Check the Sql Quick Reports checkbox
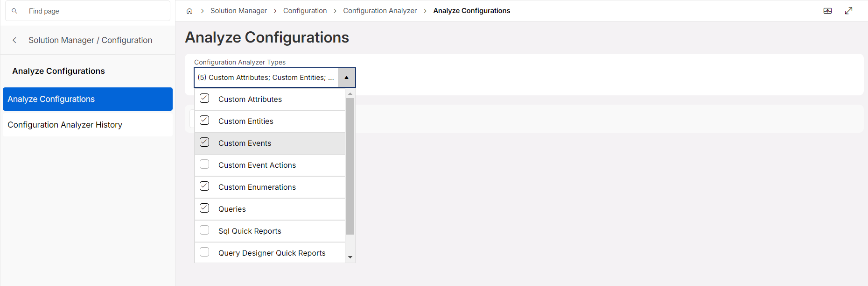Image resolution: width=868 pixels, height=286 pixels. 204,230
